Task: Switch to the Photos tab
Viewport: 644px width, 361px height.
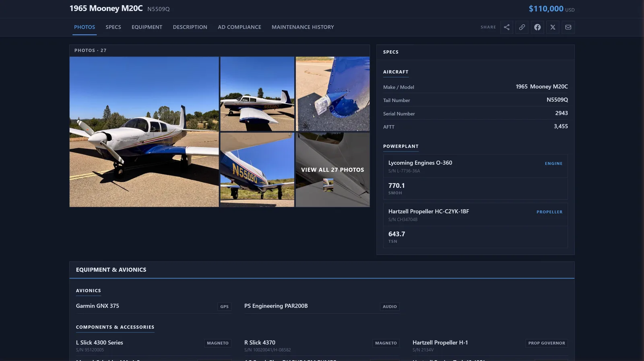Action: coord(85,27)
